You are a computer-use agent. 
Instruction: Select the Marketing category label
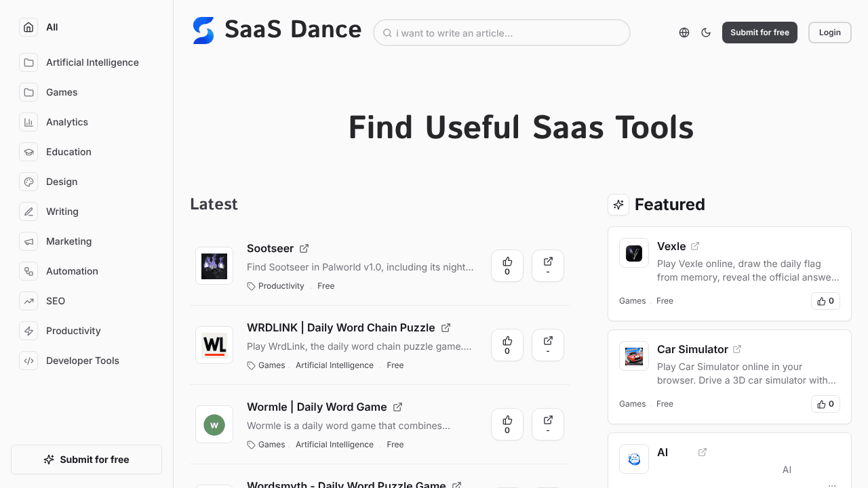coord(69,241)
